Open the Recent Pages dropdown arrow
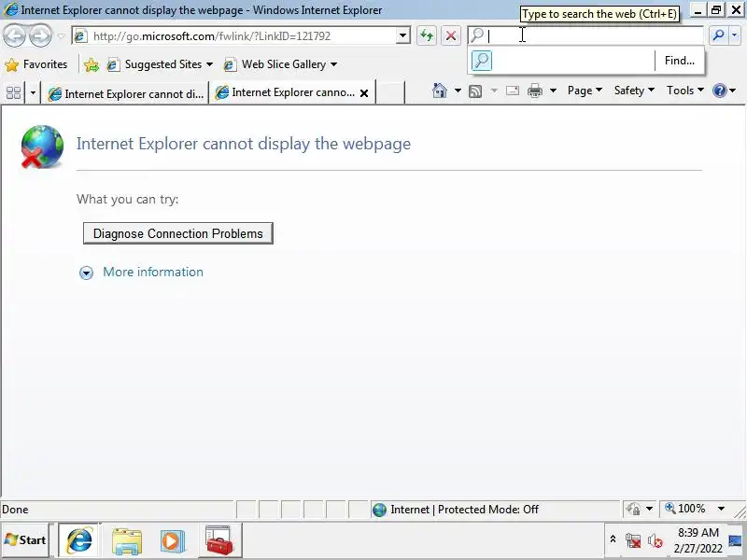 point(61,36)
